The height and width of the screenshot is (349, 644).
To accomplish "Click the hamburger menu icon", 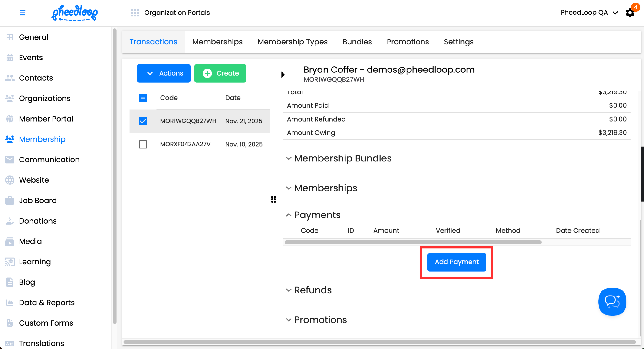I will point(23,13).
